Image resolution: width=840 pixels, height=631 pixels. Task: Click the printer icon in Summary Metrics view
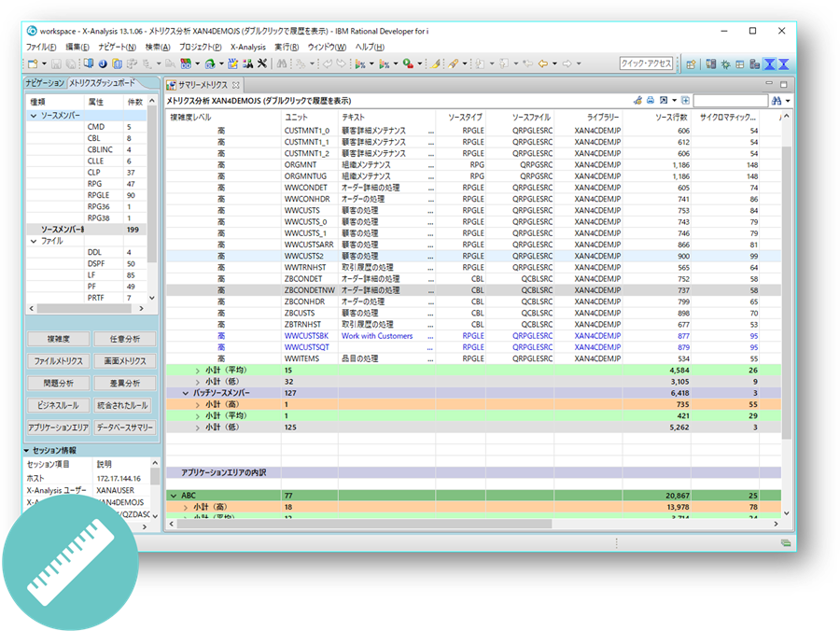click(x=651, y=100)
